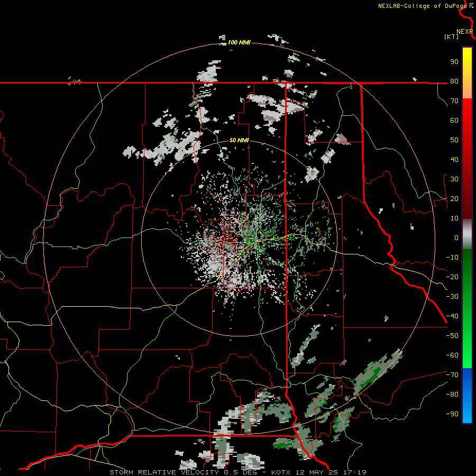Click the KOTX station identifier in the caption
The image size is (476, 476).
tap(281, 472)
